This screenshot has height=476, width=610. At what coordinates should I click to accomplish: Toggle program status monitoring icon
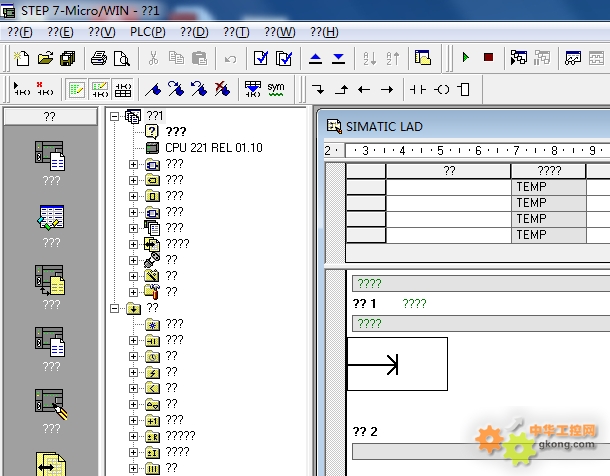pyautogui.click(x=519, y=58)
